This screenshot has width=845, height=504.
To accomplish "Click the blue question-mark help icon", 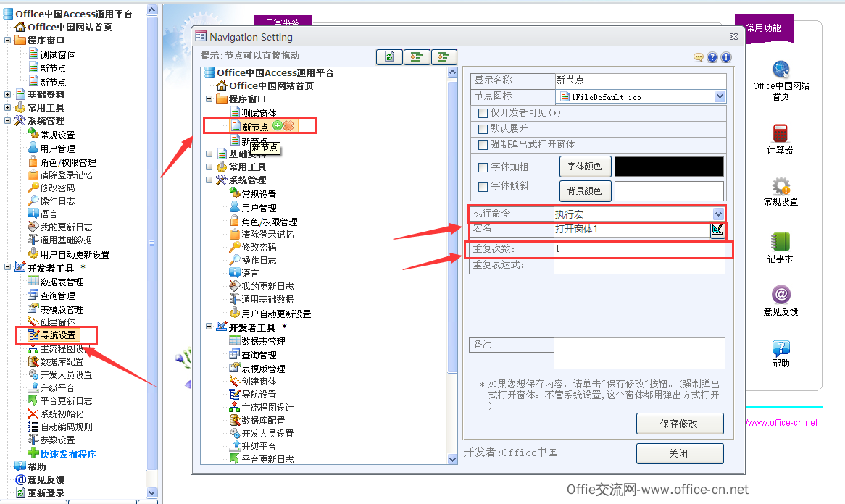I will coord(712,57).
